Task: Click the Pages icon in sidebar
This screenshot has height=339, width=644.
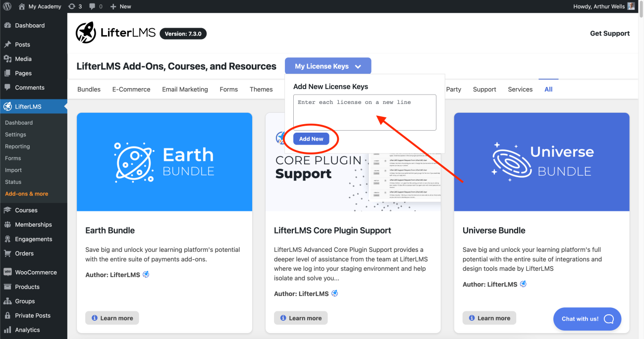Action: click(7, 73)
